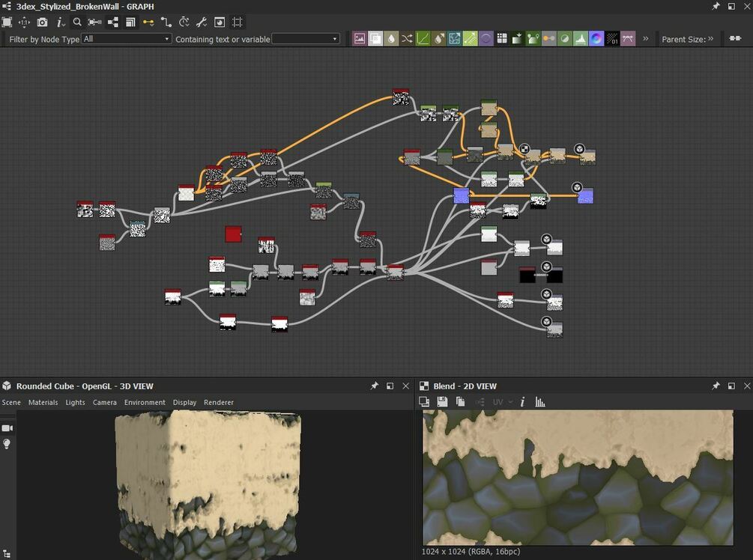This screenshot has height=560, width=753.
Task: Click the camera screenshot icon in graph toolbar
Action: click(42, 22)
